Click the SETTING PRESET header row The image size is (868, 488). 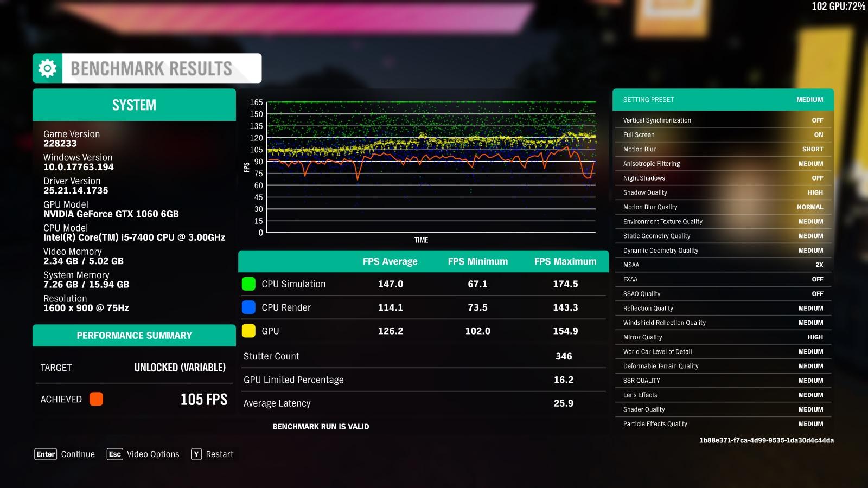tap(723, 100)
